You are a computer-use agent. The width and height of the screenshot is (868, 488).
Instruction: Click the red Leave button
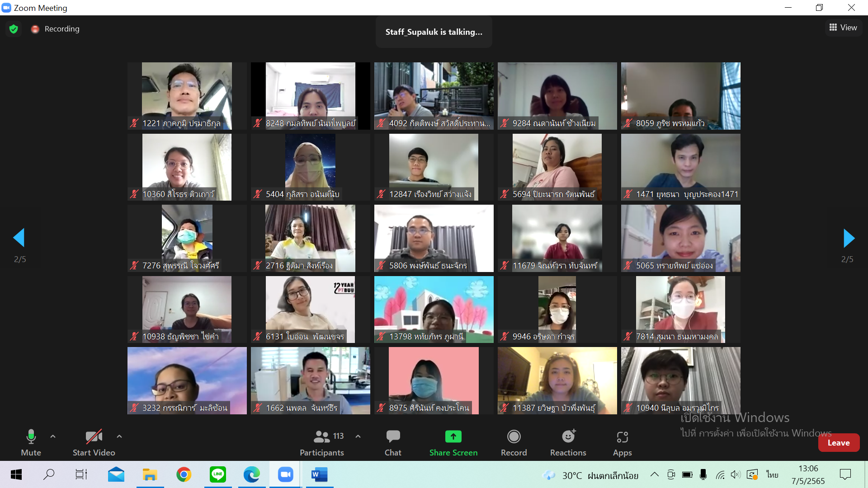838,443
